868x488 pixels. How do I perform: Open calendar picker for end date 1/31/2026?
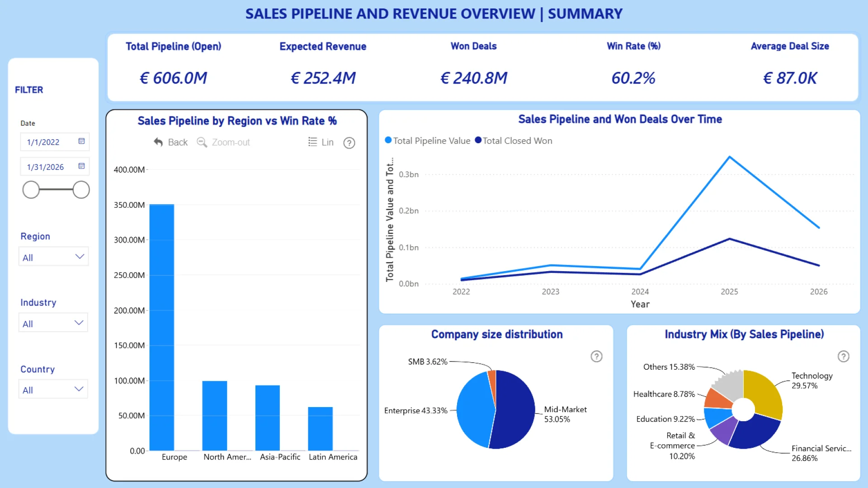pyautogui.click(x=81, y=166)
